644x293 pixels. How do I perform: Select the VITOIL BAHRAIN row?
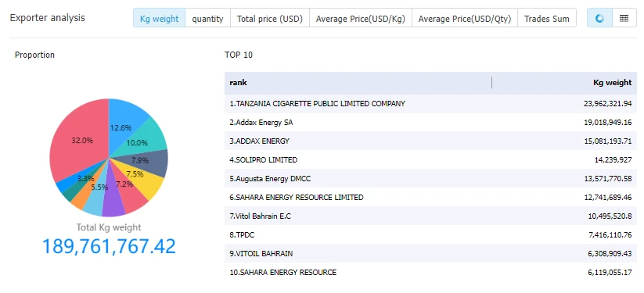[x=430, y=254]
